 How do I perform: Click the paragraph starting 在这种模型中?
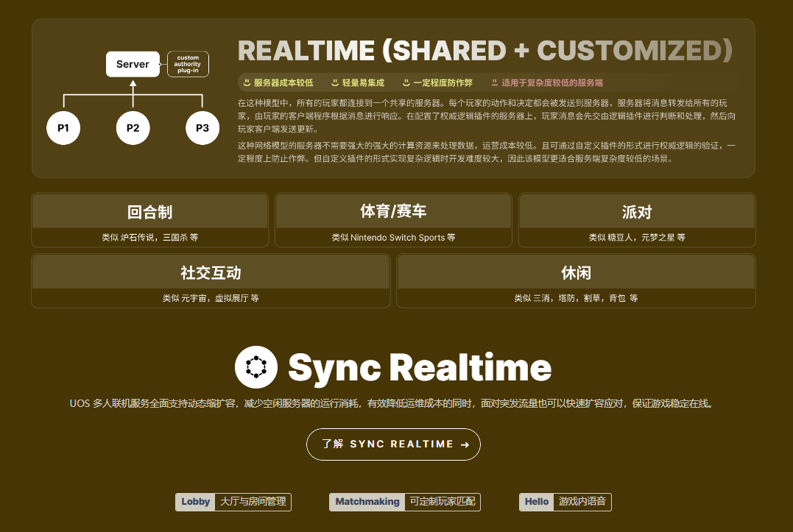click(x=487, y=116)
